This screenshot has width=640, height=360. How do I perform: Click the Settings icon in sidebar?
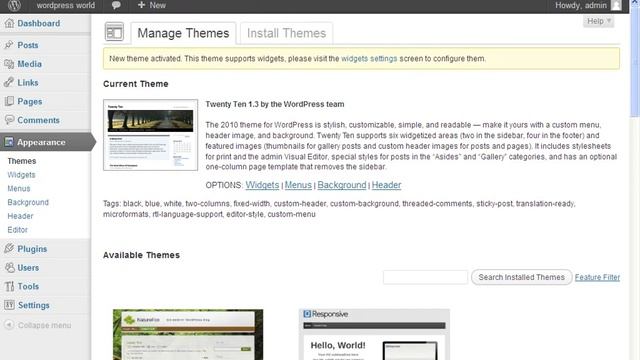click(x=9, y=305)
